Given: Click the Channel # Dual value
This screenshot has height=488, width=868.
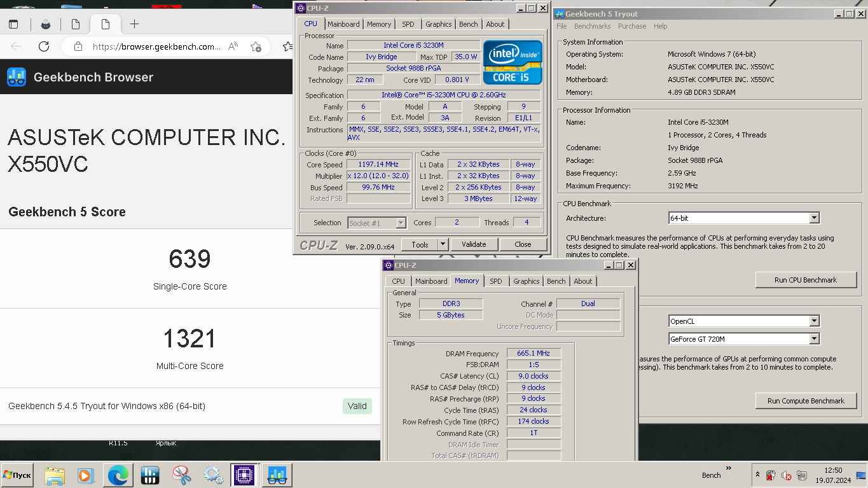Looking at the screenshot, I should (588, 303).
